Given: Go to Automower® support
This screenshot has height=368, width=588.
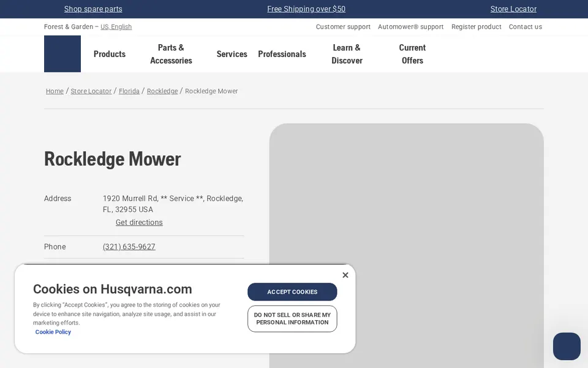Looking at the screenshot, I should 410,26.
